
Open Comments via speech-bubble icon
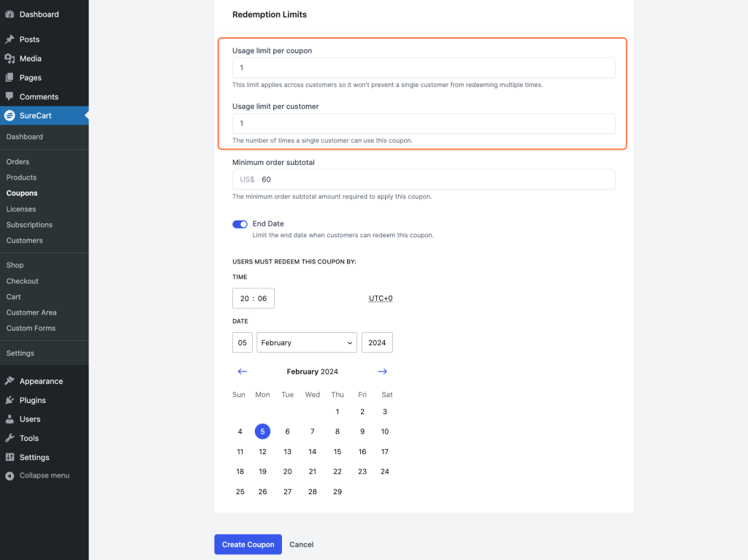(10, 96)
